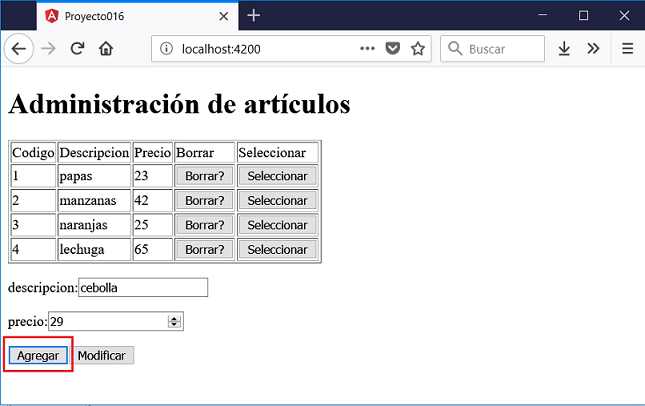Click the price cell showing 42
The width and height of the screenshot is (645, 406).
[x=153, y=201]
